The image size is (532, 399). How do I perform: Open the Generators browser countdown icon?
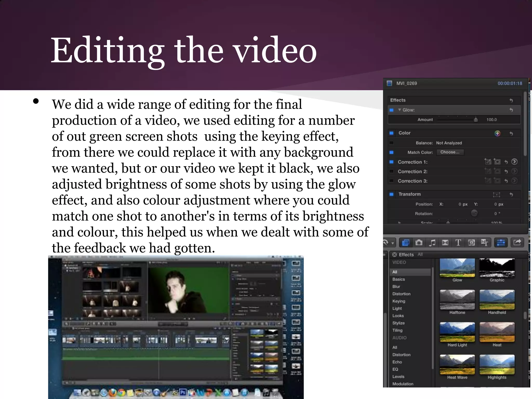[471, 243]
